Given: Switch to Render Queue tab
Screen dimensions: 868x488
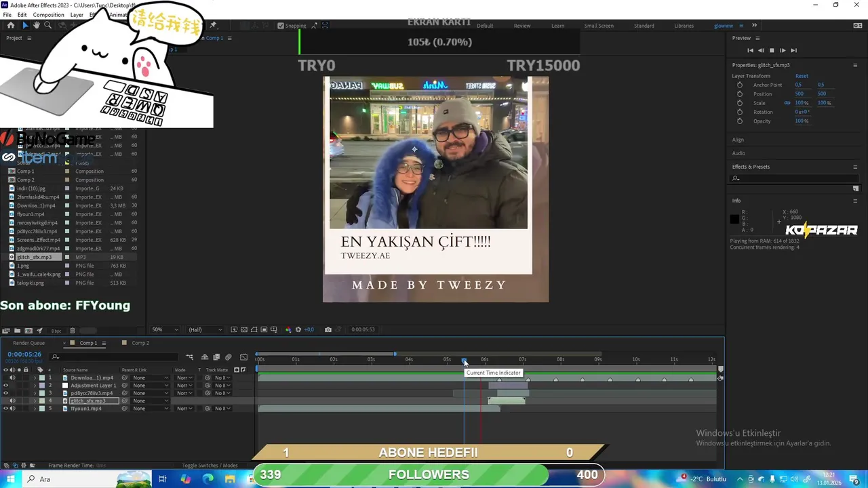Looking at the screenshot, I should (28, 343).
